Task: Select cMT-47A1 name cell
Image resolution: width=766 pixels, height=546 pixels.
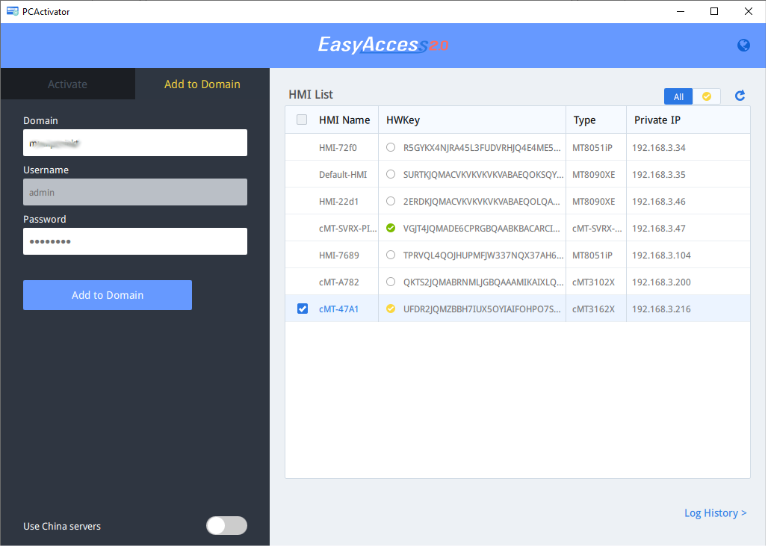Action: pos(339,309)
